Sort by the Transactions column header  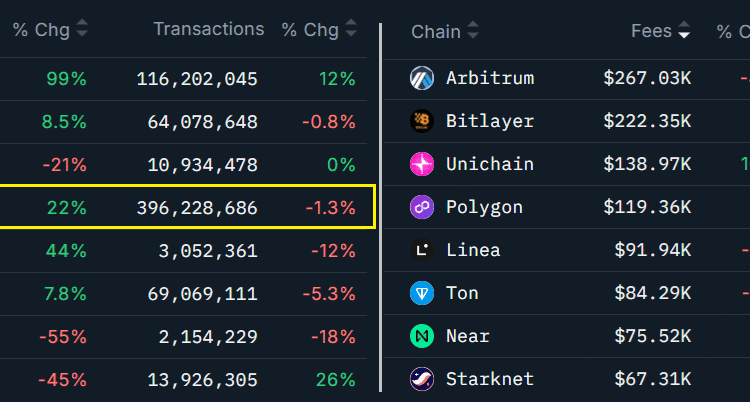209,29
